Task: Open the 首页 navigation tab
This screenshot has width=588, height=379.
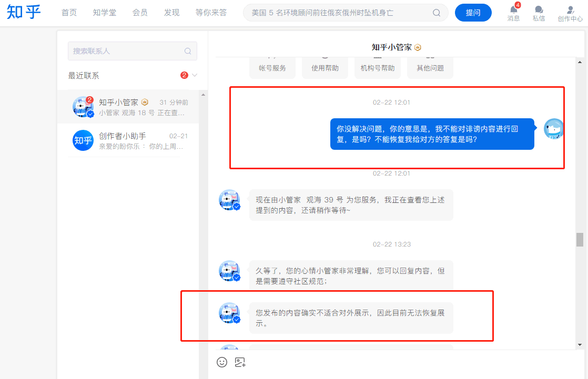Action: click(x=69, y=13)
